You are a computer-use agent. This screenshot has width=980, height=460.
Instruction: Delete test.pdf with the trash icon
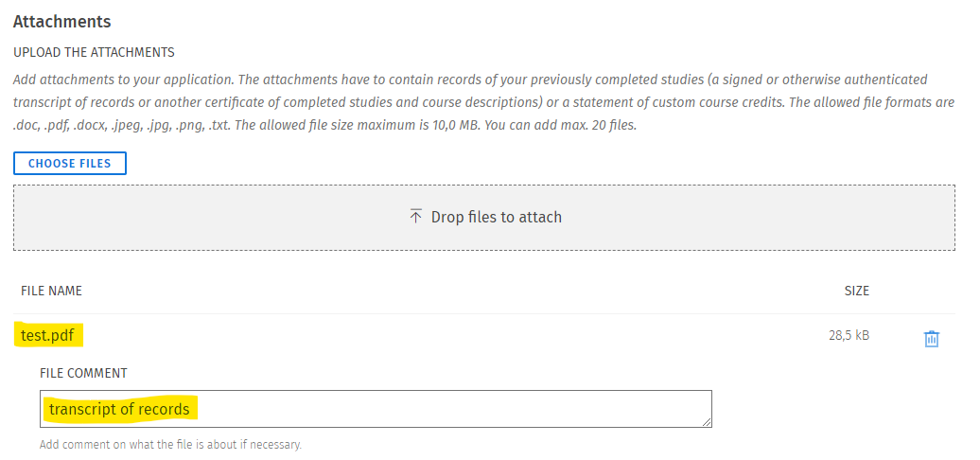click(931, 338)
